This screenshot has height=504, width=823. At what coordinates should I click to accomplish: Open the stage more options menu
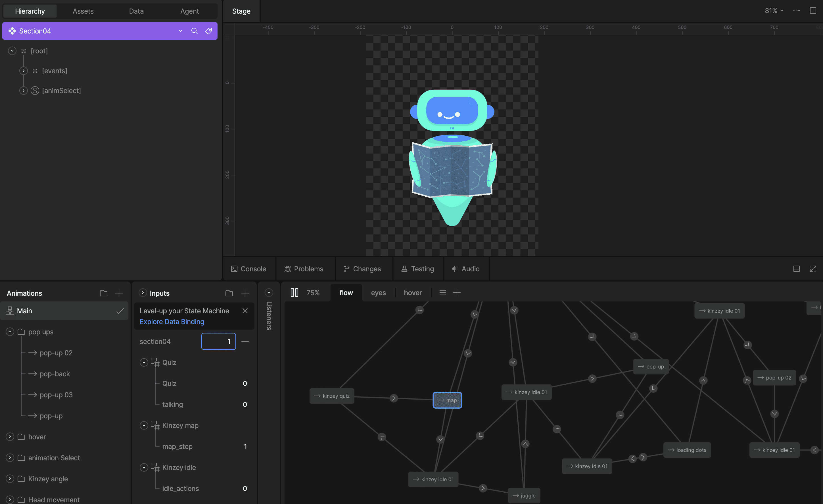tap(796, 11)
